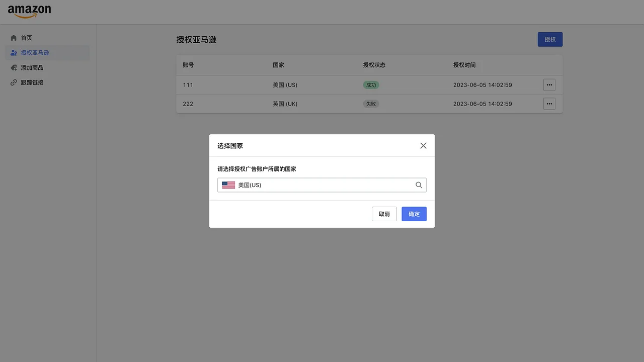
Task: Click the 授权状态 column header
Action: coord(374,65)
